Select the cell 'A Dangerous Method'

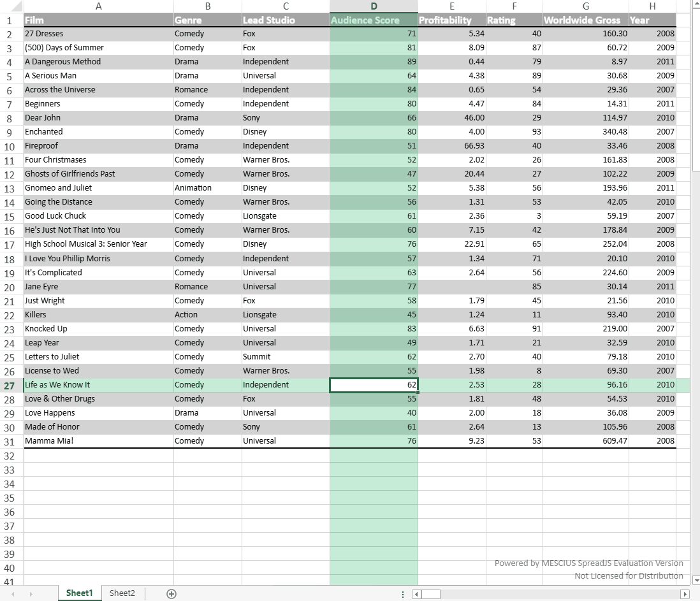coord(99,62)
